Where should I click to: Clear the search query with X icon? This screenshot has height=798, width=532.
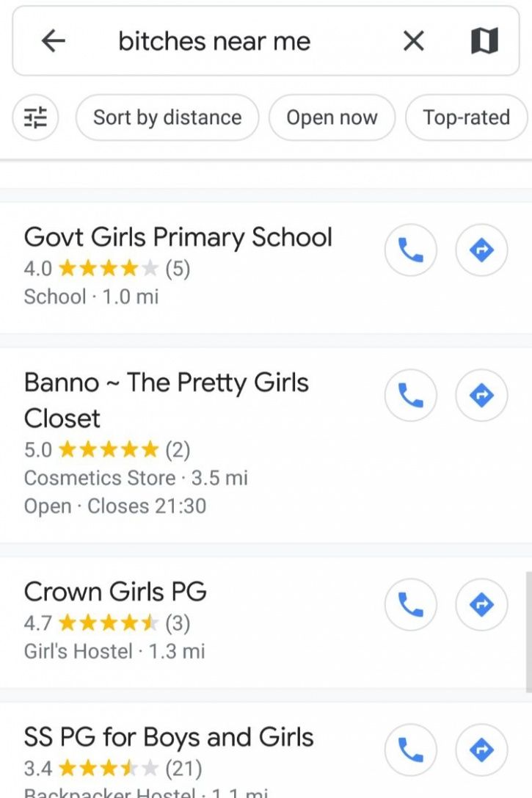click(414, 40)
